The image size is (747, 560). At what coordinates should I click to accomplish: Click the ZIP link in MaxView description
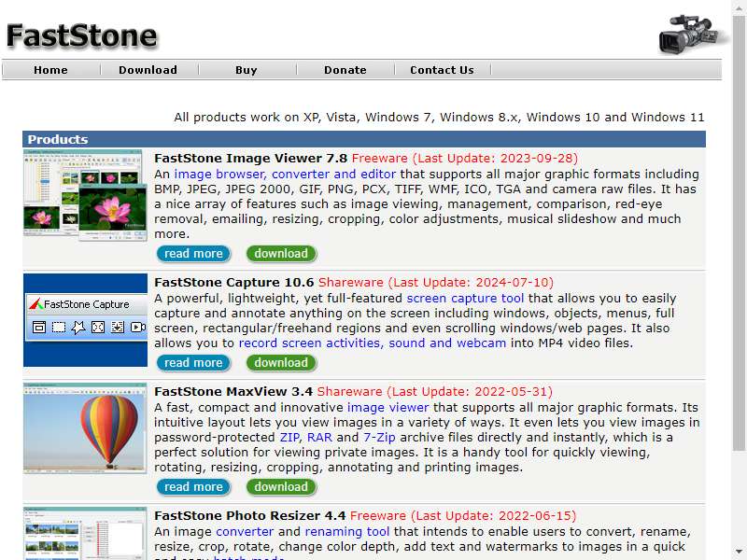pos(289,438)
